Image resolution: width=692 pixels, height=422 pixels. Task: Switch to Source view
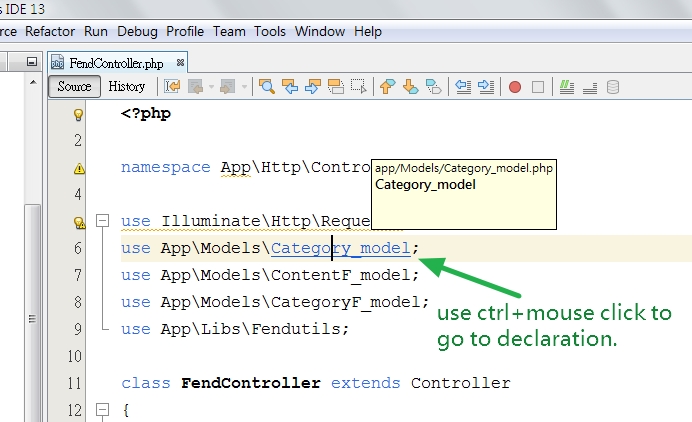pos(74,86)
